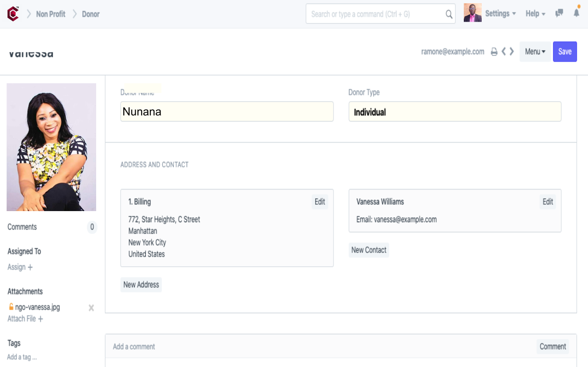The width and height of the screenshot is (588, 367).
Task: Open the notifications bell icon
Action: 576,13
